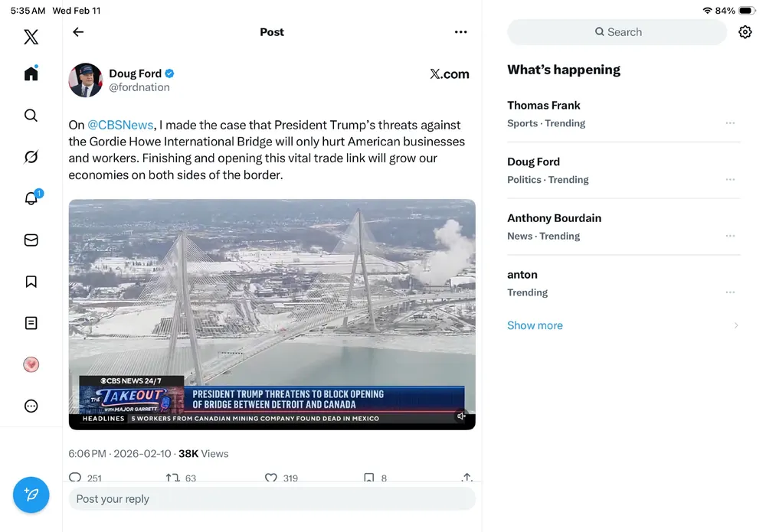Open Explore search in the sidebar
The image size is (766, 532).
coord(31,116)
